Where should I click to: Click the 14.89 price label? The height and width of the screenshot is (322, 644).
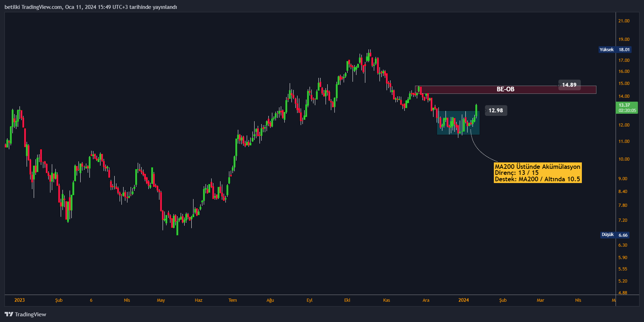(x=569, y=85)
